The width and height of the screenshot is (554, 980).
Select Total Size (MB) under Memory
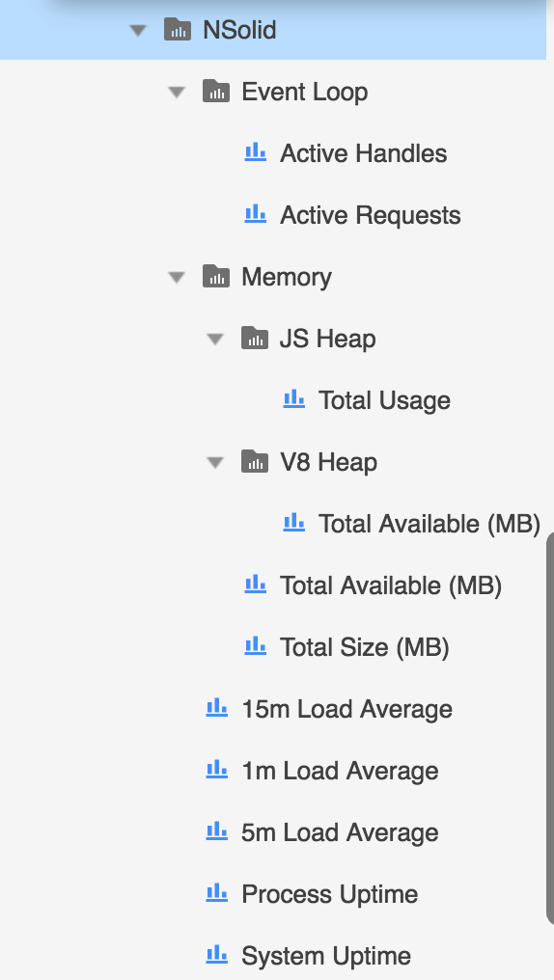point(365,647)
